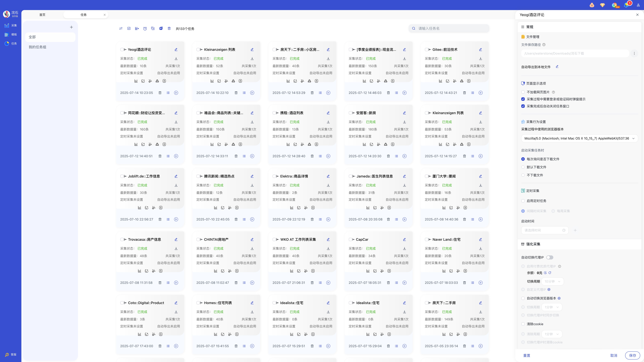Edit the Yeogi酒店评论 task with the pencil icon
Viewport: 644px width, 362px height.
[176, 50]
